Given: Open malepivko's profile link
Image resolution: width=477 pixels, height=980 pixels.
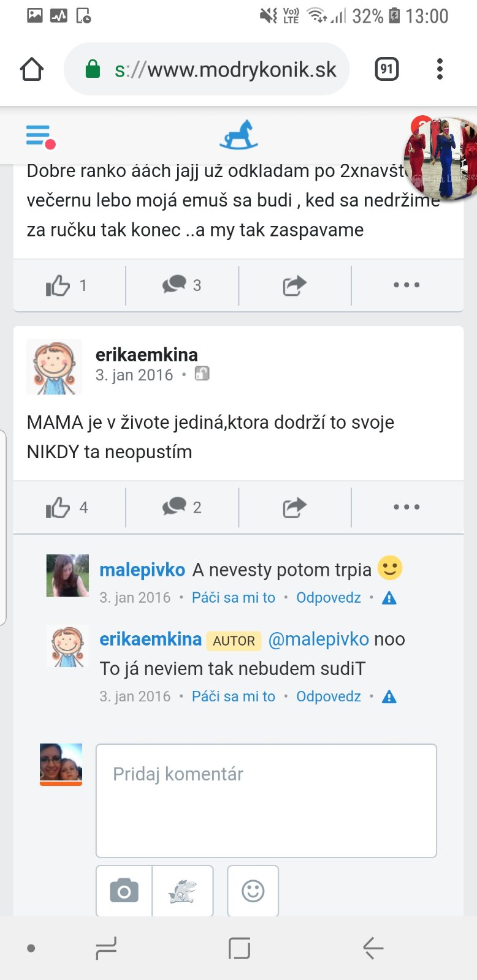Looking at the screenshot, I should [x=142, y=570].
